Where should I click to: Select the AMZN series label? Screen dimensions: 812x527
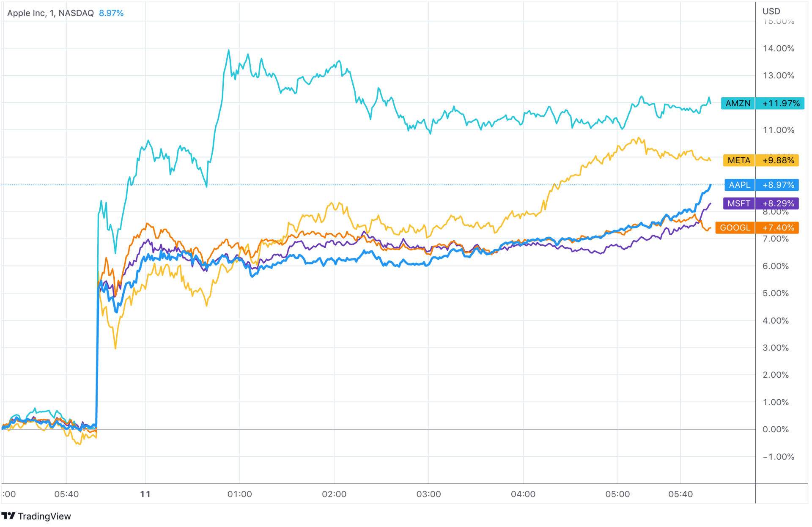coord(738,103)
